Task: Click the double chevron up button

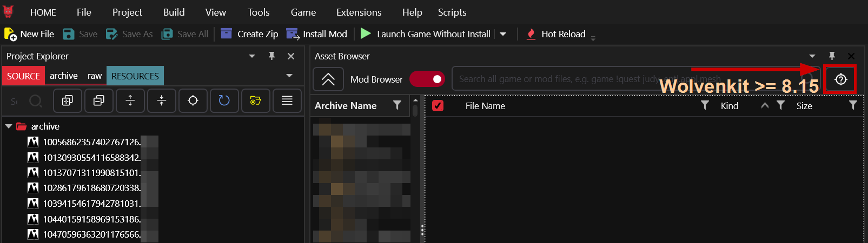Action: tap(328, 79)
